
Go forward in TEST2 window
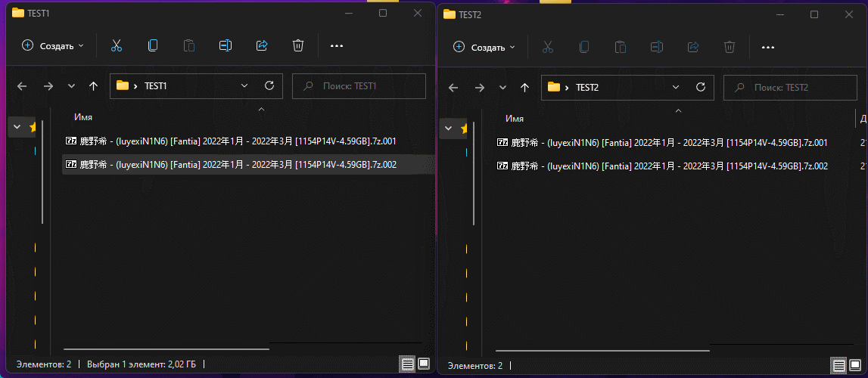pyautogui.click(x=479, y=87)
